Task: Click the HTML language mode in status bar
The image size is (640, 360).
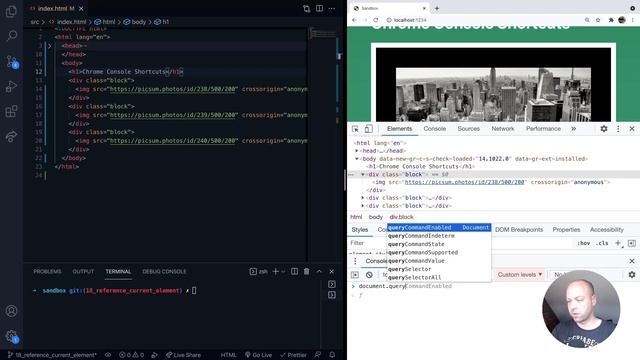Action: pos(229,355)
